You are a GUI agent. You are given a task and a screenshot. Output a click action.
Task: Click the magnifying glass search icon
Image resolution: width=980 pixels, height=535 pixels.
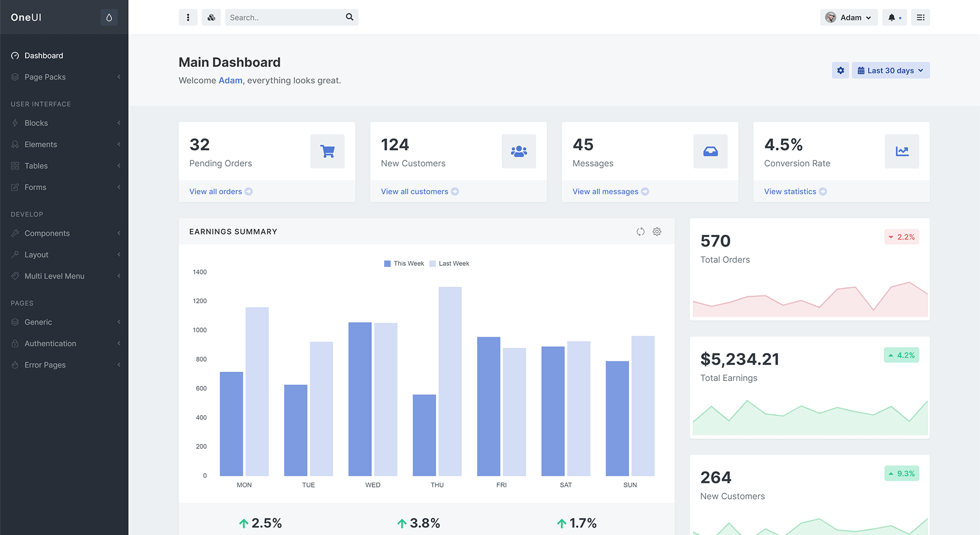pos(349,17)
